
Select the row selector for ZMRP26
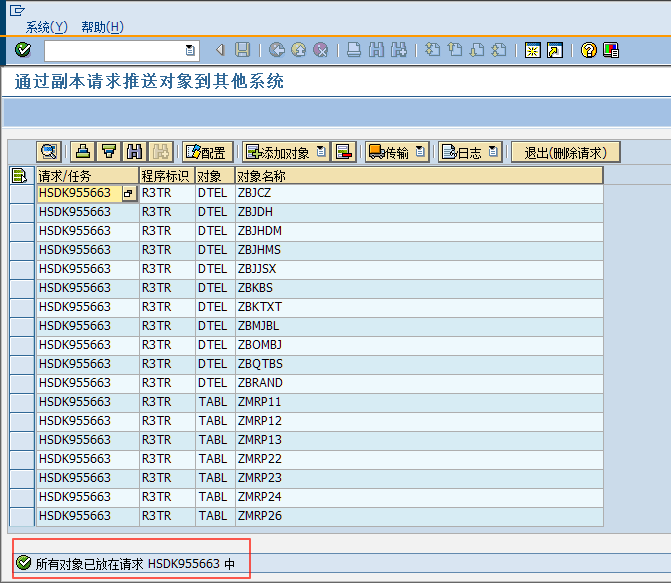22,516
